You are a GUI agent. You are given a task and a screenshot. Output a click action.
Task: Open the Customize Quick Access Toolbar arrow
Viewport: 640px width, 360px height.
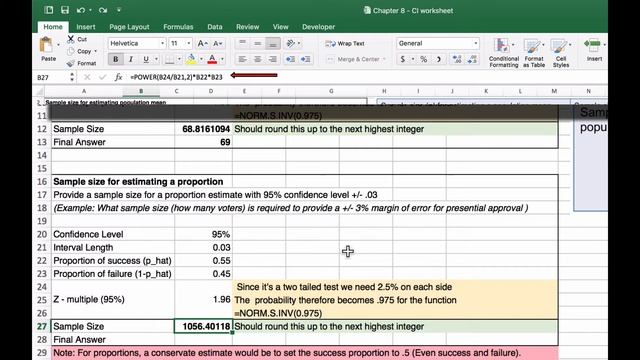pos(119,10)
